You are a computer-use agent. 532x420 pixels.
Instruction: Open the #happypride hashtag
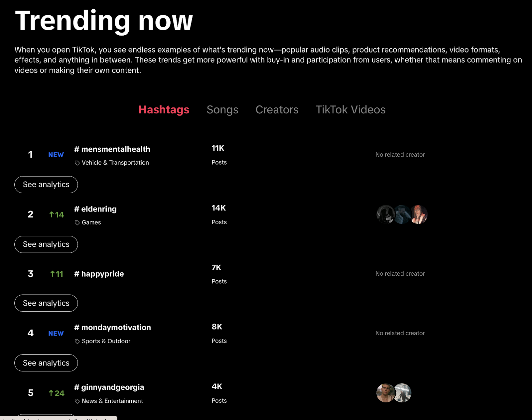[x=99, y=274]
